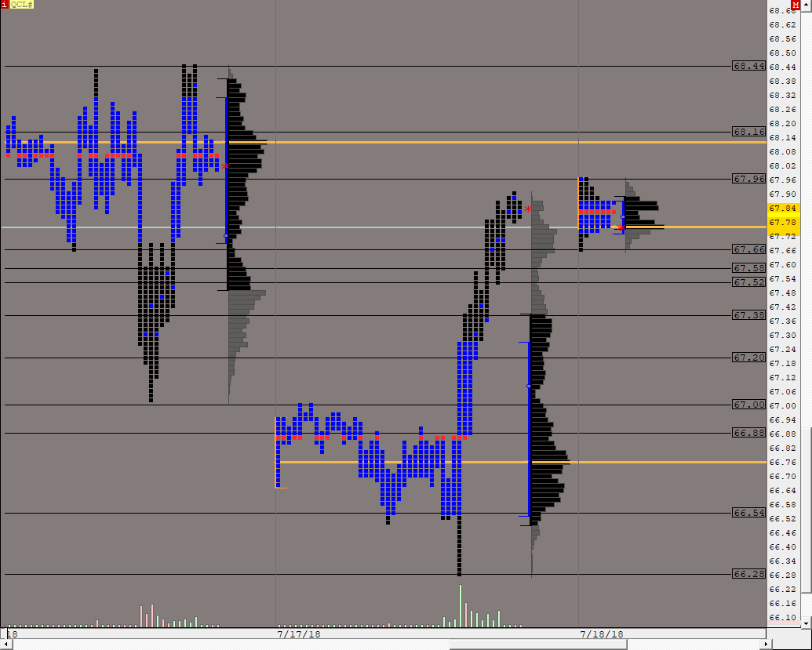Click the 7/18/18 date label
The height and width of the screenshot is (650, 812).
coord(602,633)
